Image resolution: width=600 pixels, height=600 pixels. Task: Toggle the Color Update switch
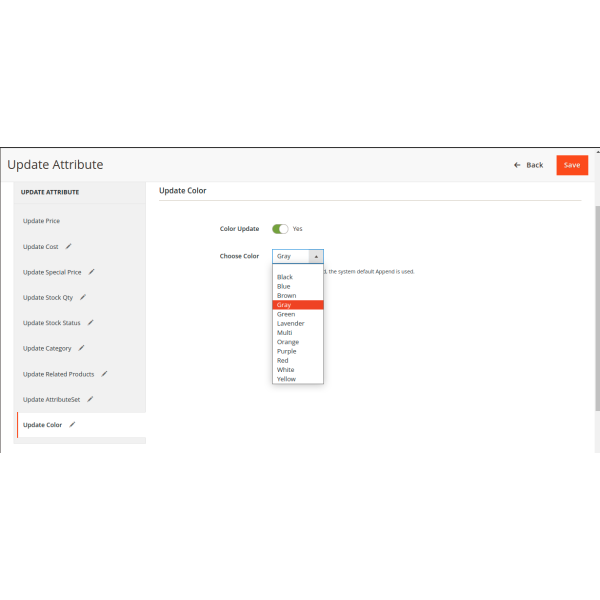[x=280, y=229]
